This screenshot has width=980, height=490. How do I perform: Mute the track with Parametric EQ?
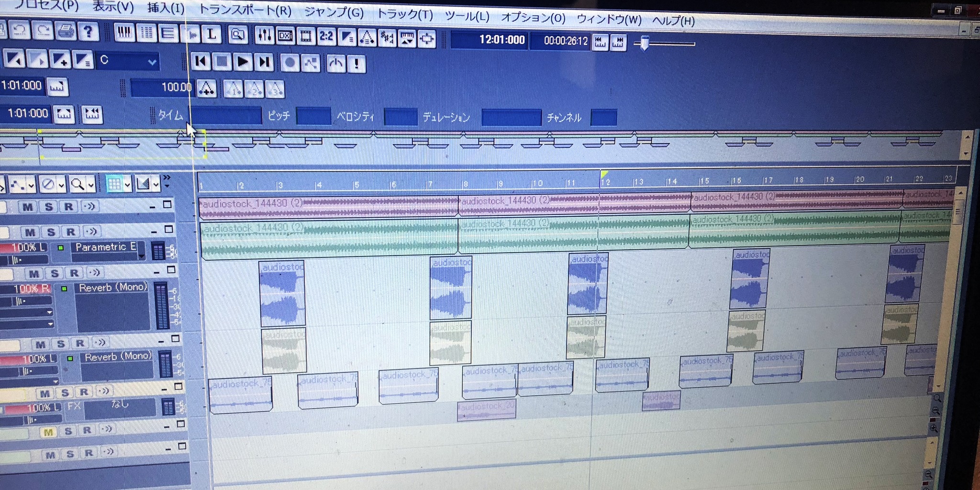tap(30, 232)
